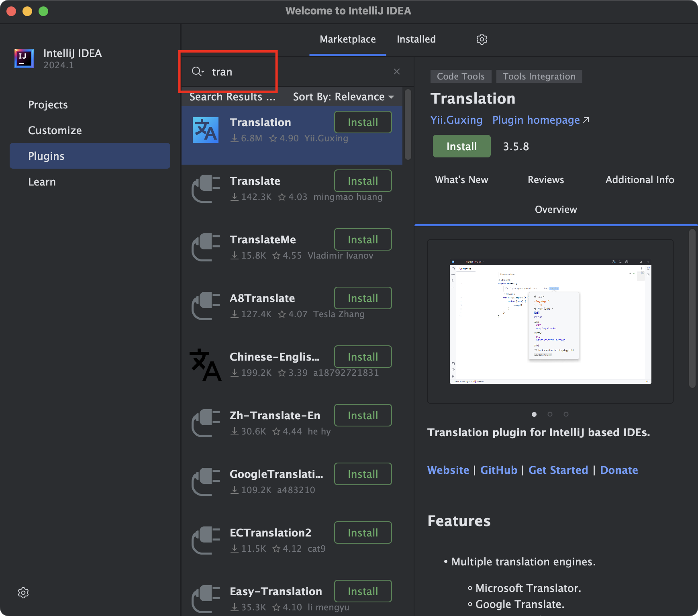This screenshot has height=616, width=698.
Task: Open plugin settings gear next to Installed tab
Action: point(482,39)
